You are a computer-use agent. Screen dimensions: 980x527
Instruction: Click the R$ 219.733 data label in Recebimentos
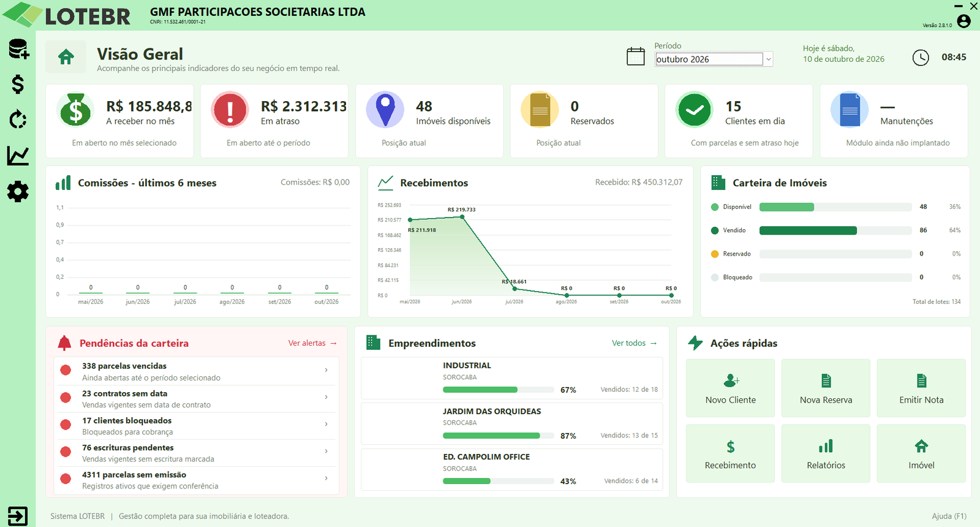point(461,210)
